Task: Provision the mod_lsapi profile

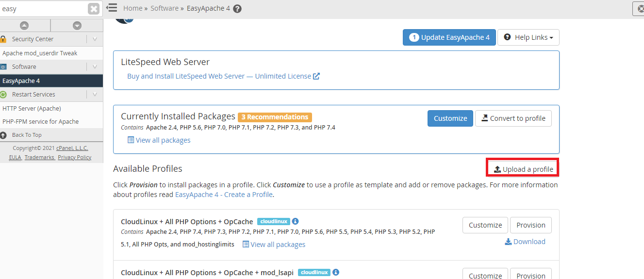Action: pos(531,274)
